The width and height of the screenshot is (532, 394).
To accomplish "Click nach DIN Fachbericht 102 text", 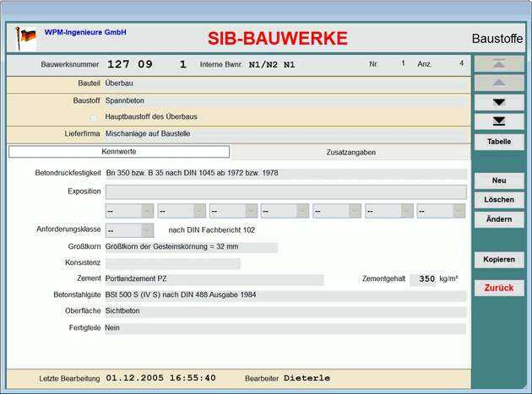I will tap(212, 230).
